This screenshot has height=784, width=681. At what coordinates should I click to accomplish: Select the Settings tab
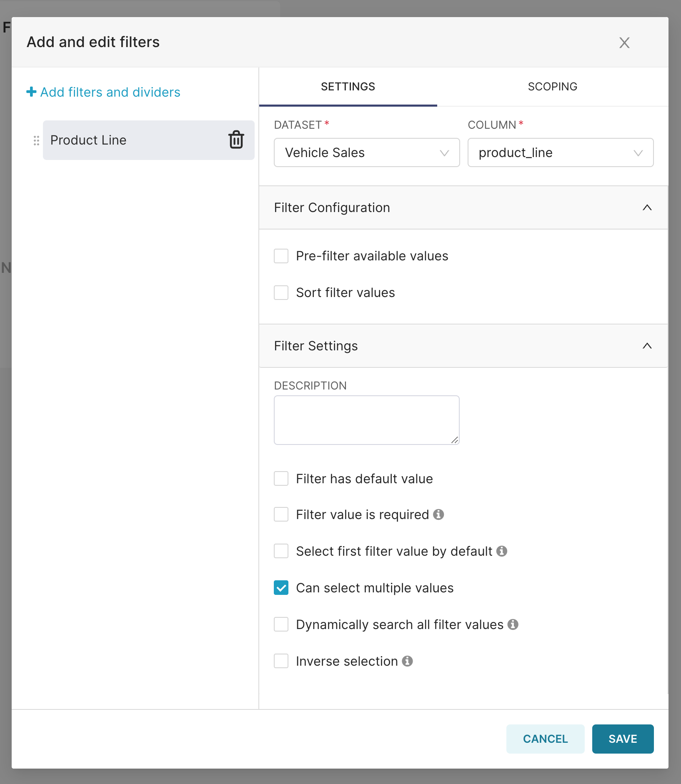[x=348, y=87]
